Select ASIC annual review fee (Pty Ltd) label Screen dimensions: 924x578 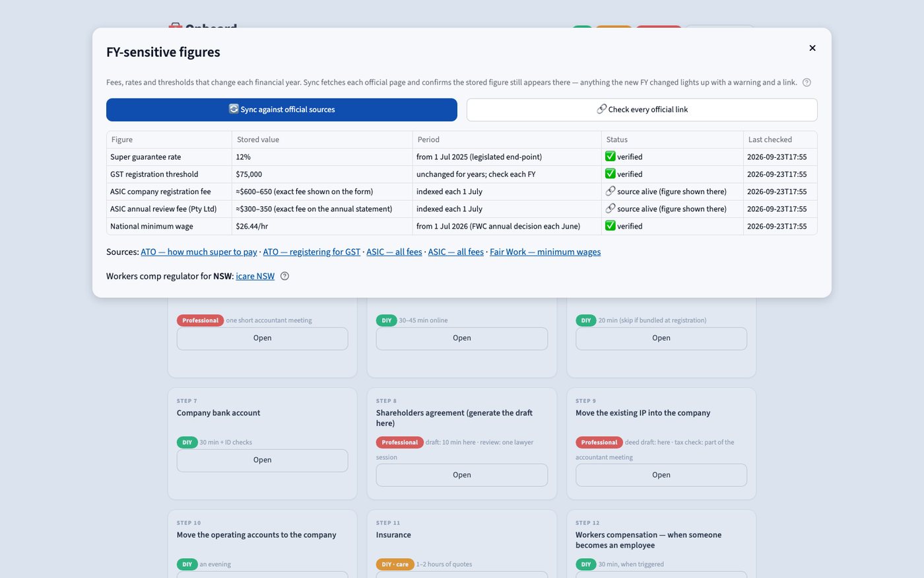coord(163,208)
